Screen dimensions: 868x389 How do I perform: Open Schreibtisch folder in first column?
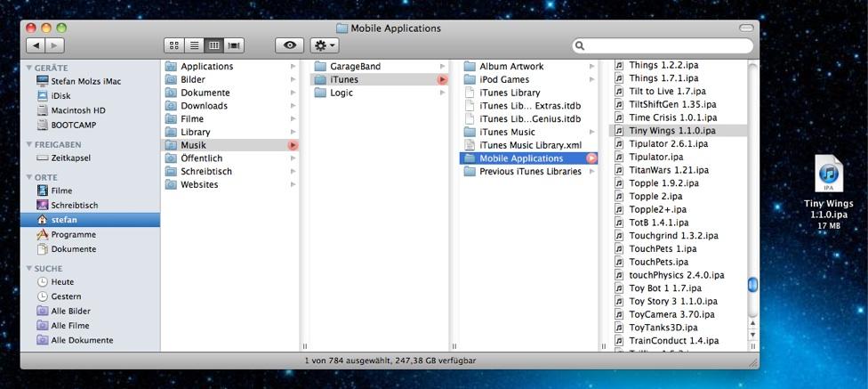click(230, 171)
